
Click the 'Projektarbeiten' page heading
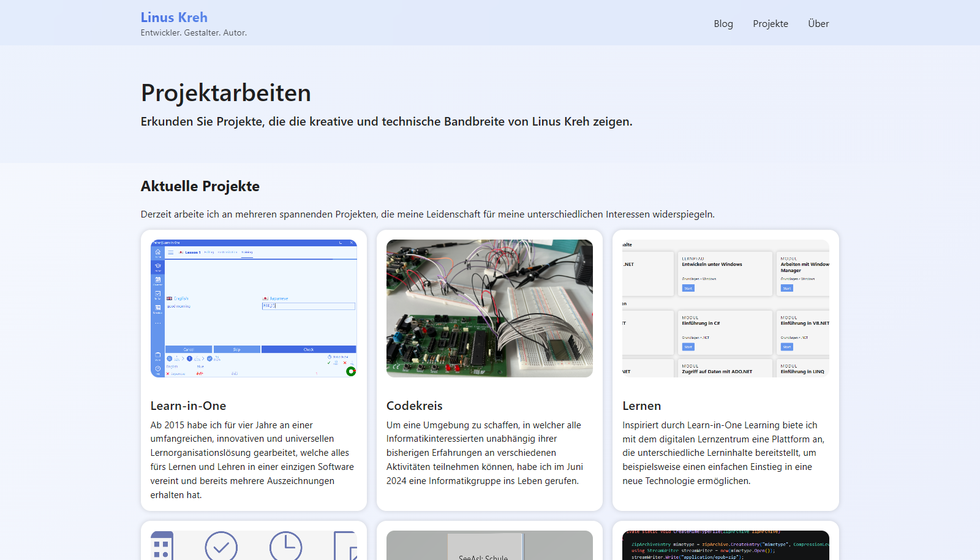[226, 93]
